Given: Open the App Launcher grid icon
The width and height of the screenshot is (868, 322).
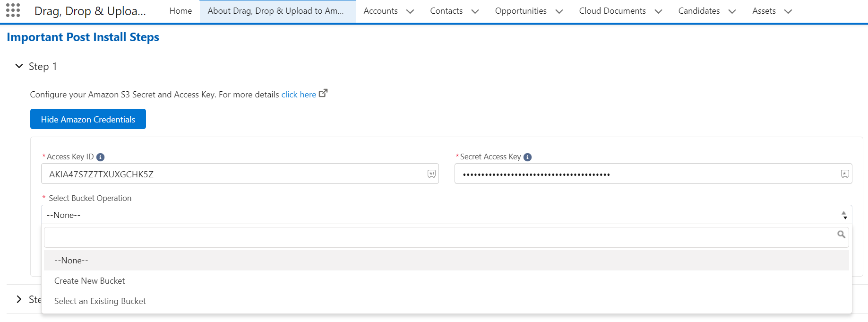Looking at the screenshot, I should (x=13, y=10).
